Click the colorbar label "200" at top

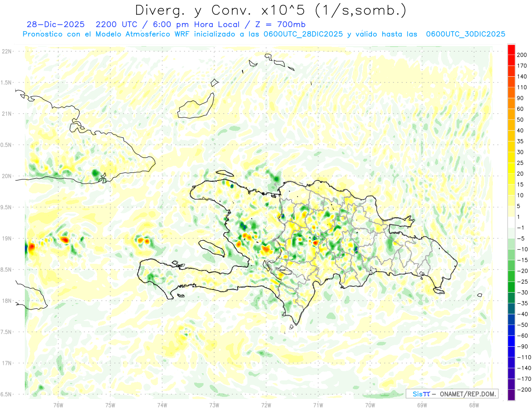coord(523,55)
